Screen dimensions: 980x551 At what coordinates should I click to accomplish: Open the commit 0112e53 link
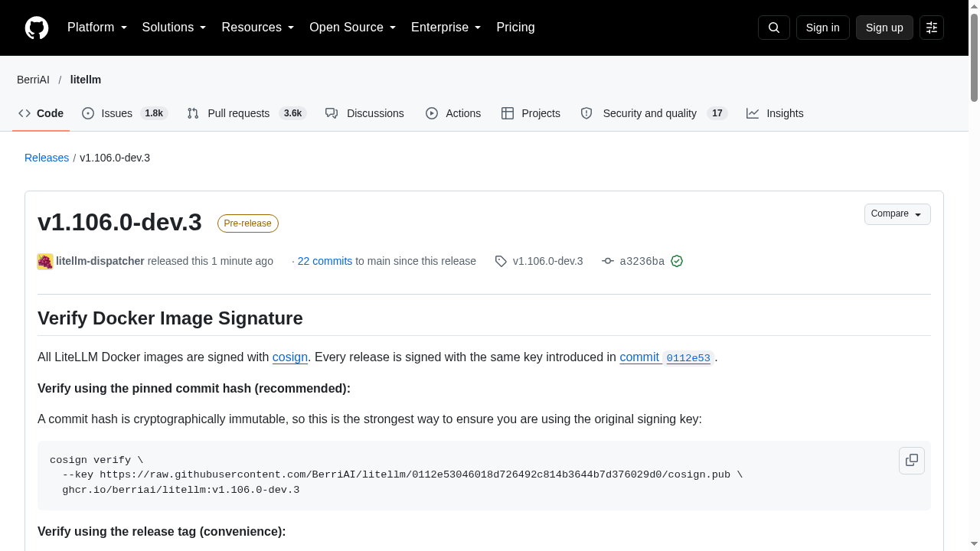coord(667,357)
